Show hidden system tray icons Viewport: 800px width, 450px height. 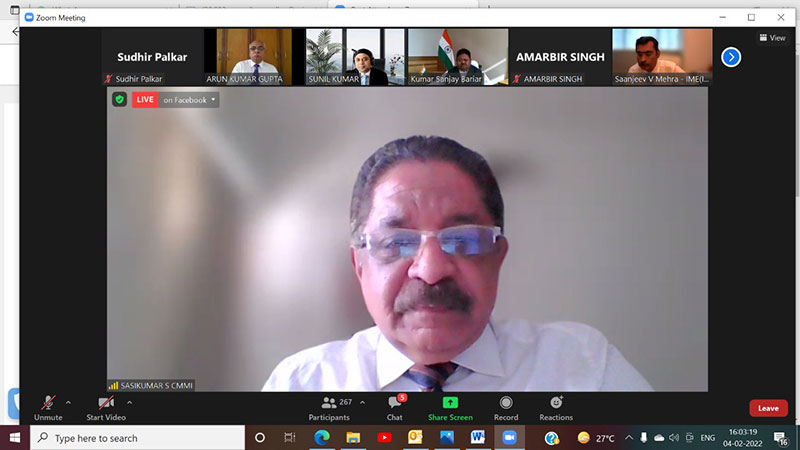point(629,438)
